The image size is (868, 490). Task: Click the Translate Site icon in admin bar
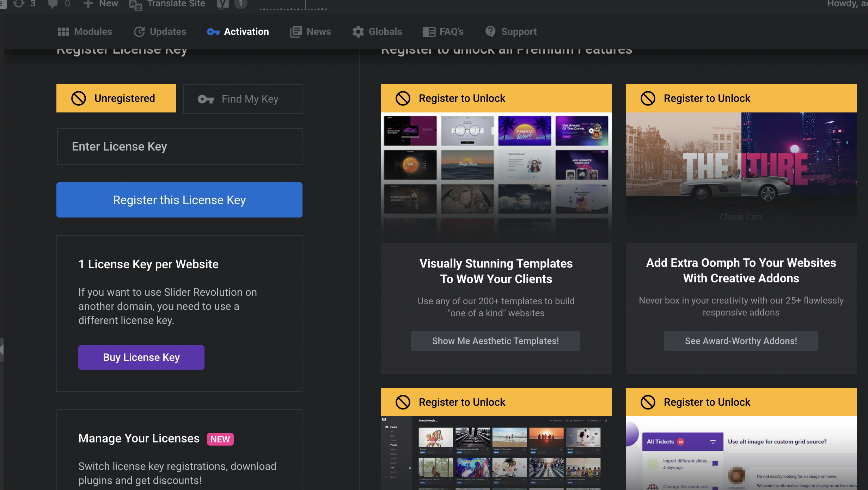click(x=135, y=5)
